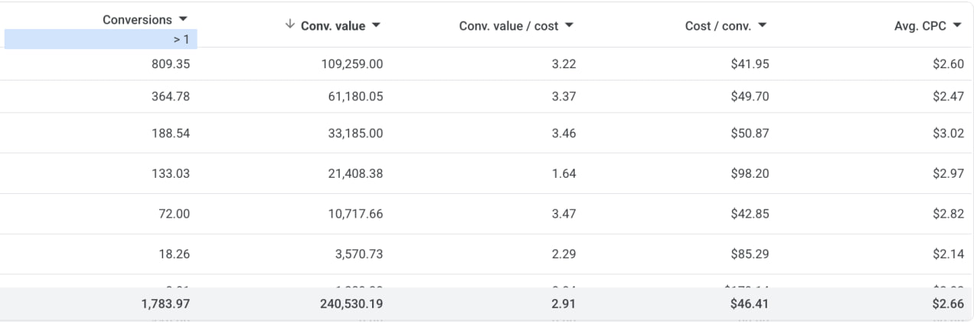Select the $3.02 average CPC cell
The image size is (980, 322).
[948, 133]
